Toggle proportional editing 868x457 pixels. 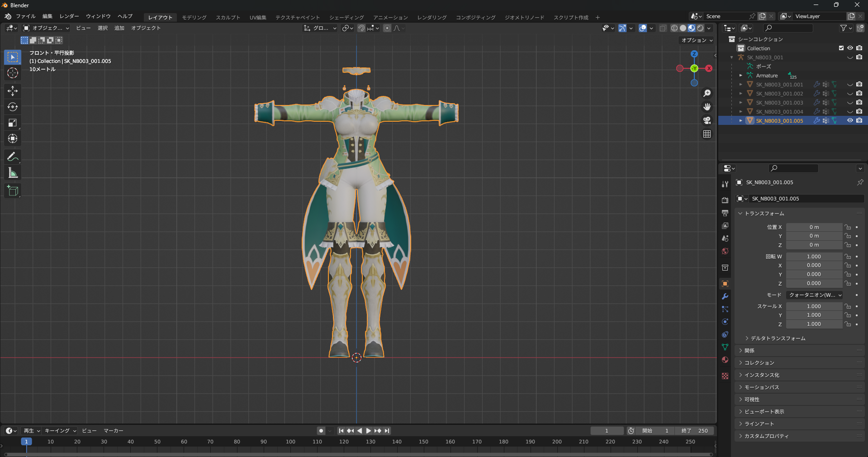tap(387, 28)
